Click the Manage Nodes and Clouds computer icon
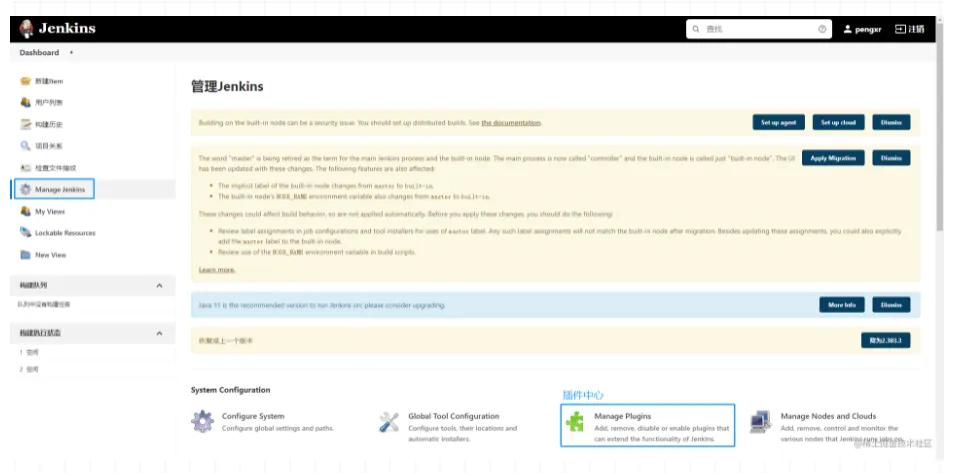 [761, 421]
